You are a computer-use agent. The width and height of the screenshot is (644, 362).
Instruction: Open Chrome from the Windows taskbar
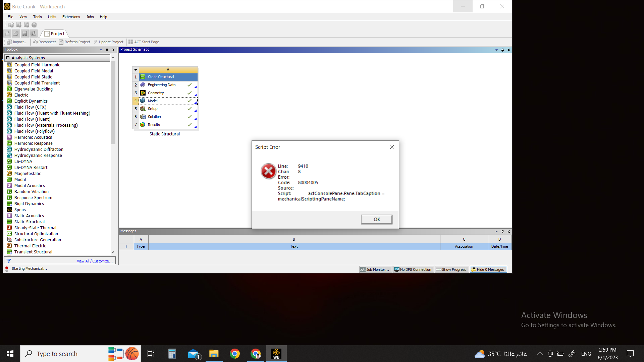tap(235, 354)
